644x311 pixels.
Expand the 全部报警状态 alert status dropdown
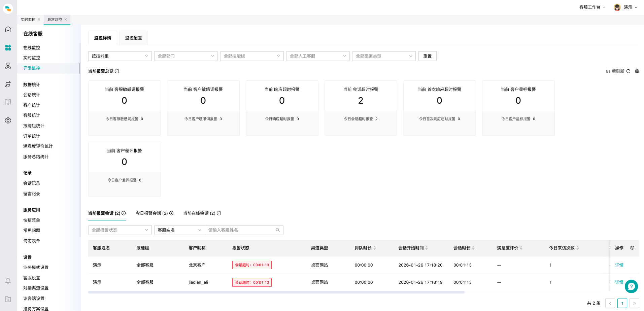coord(120,230)
